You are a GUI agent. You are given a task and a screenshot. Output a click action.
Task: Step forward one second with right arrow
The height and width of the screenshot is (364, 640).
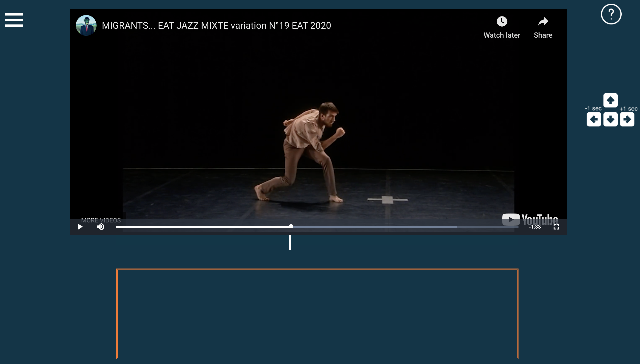point(627,119)
